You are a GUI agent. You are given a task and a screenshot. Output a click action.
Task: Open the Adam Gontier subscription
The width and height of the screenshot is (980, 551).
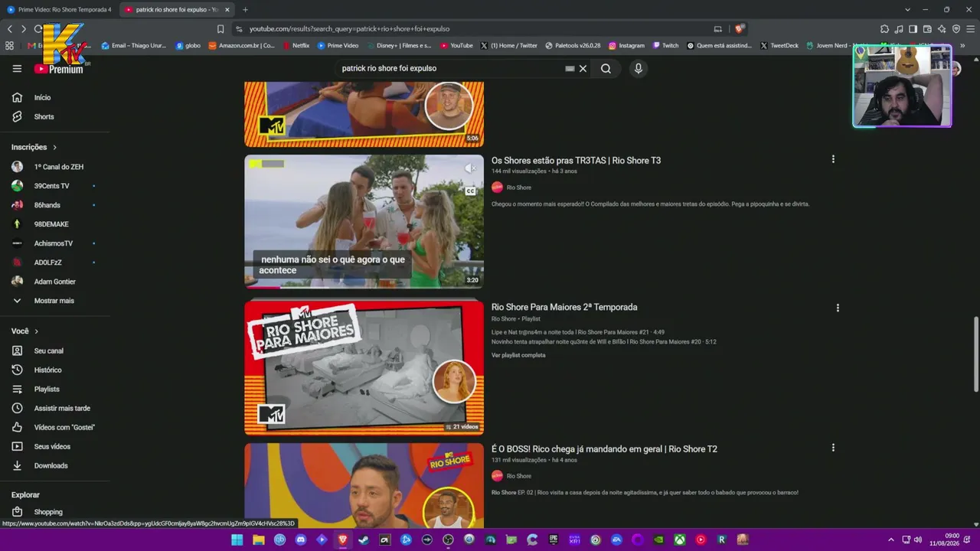(54, 282)
